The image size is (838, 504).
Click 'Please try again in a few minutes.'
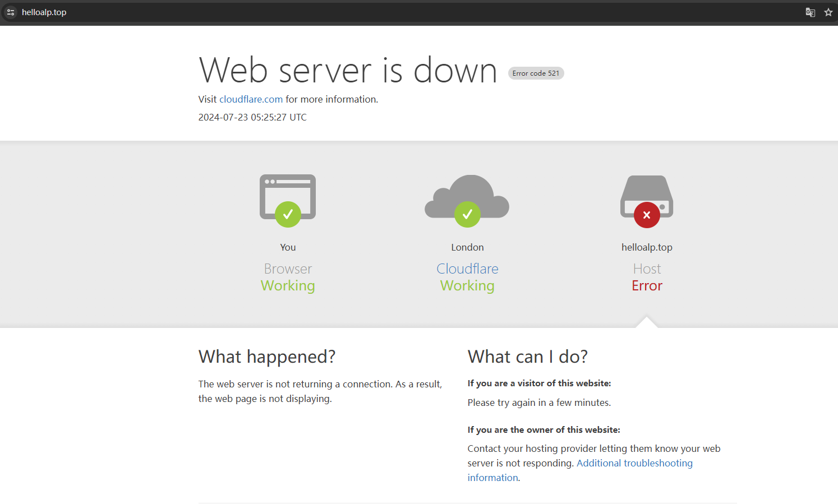tap(539, 403)
